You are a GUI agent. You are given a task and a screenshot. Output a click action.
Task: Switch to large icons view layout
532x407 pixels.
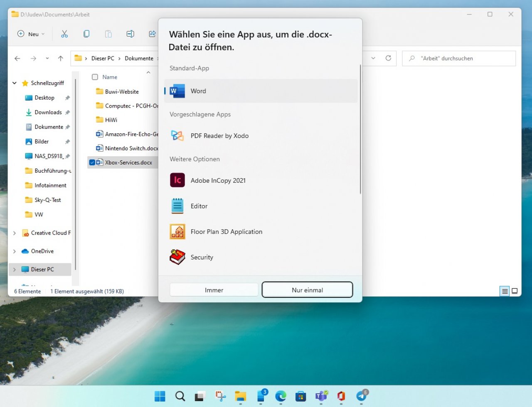(x=515, y=291)
